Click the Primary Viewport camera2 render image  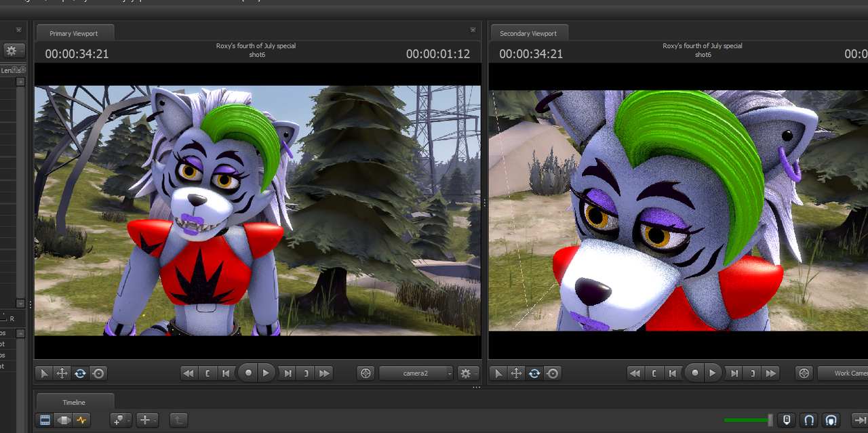(258, 210)
